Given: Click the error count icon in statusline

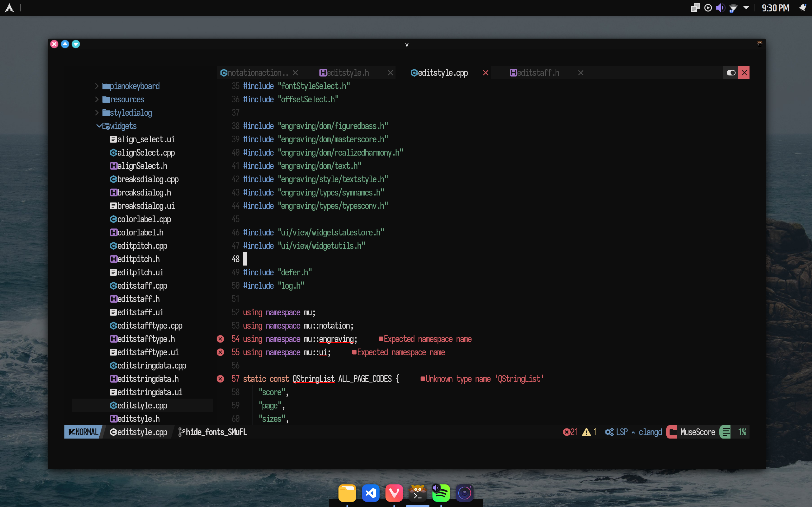Looking at the screenshot, I should pyautogui.click(x=566, y=432).
